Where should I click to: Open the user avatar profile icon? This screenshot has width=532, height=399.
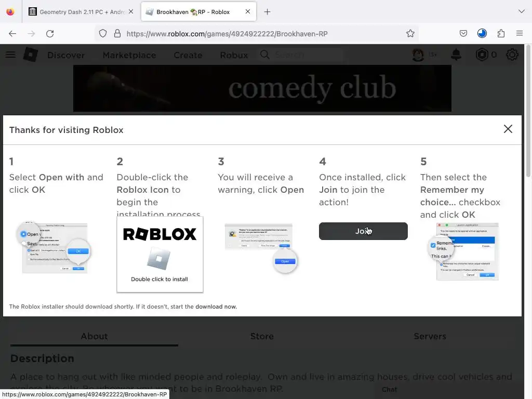418,55
